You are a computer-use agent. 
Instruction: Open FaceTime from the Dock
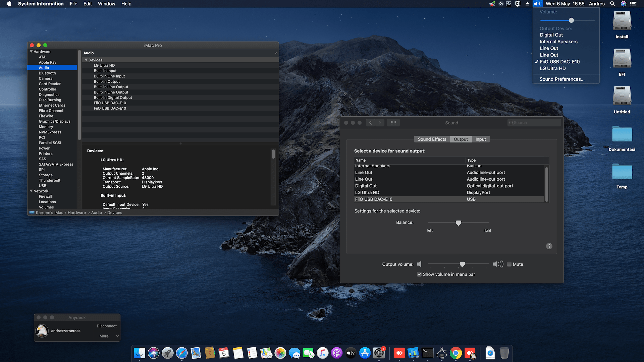[309, 353]
